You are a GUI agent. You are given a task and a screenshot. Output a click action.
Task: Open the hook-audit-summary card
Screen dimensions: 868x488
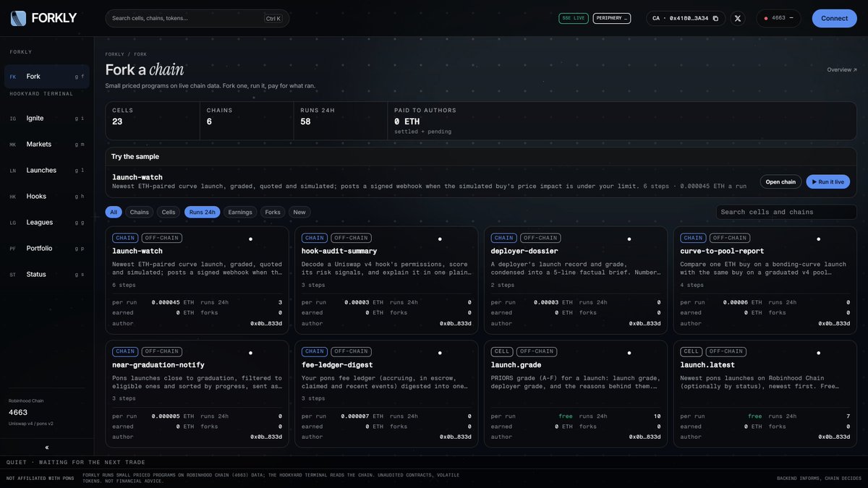[x=386, y=281]
